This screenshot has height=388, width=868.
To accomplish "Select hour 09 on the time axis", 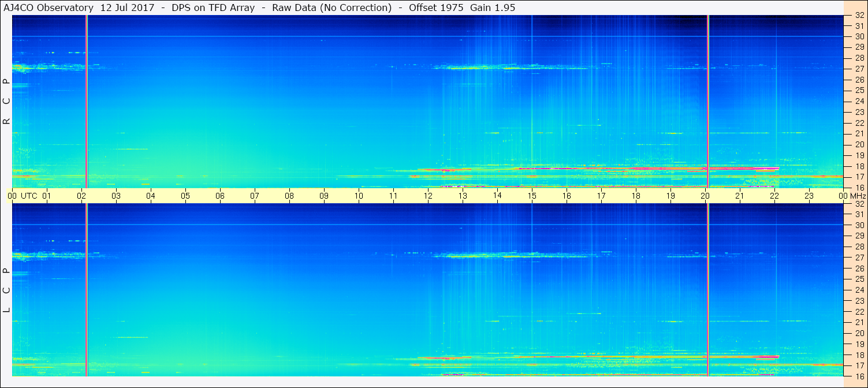I will pyautogui.click(x=324, y=196).
